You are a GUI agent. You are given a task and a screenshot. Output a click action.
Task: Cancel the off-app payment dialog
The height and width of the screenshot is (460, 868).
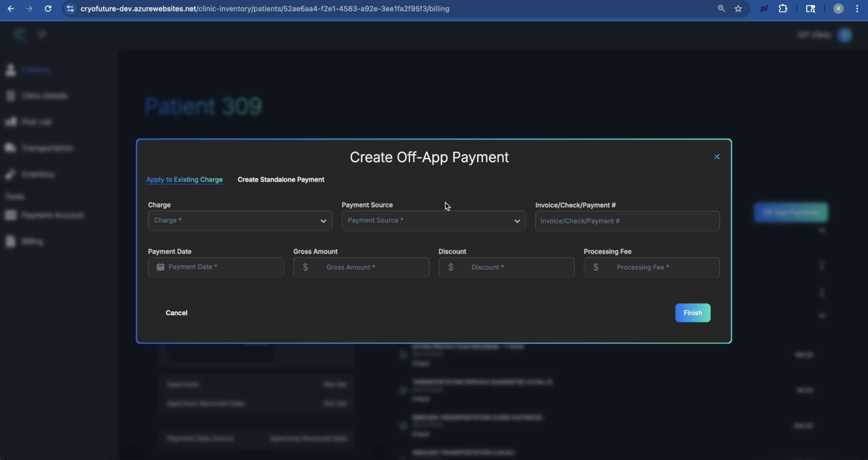(176, 313)
